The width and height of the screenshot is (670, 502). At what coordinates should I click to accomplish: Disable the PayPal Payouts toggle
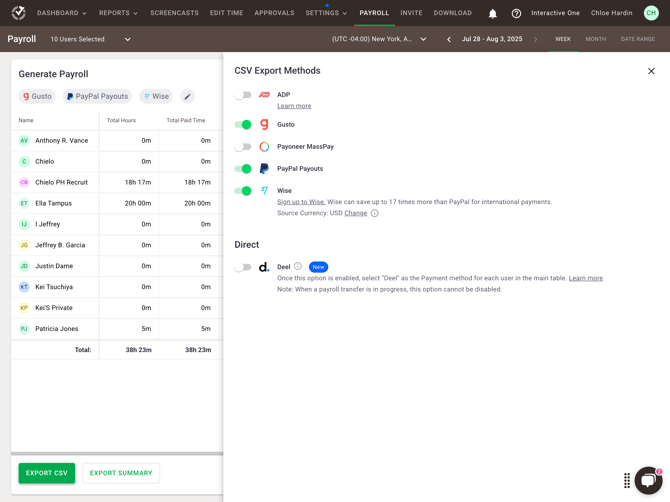point(243,169)
